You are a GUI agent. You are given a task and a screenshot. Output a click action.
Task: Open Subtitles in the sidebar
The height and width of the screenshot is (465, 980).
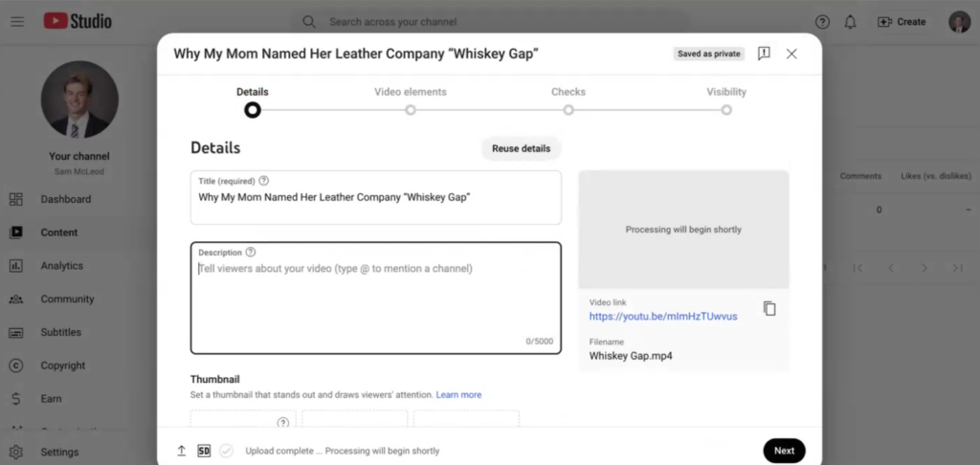(60, 333)
